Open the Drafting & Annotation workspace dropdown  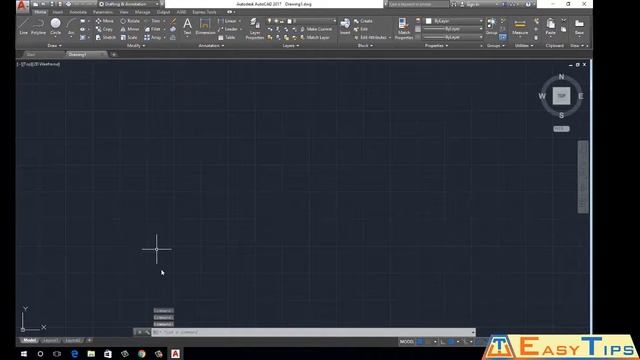tap(129, 4)
